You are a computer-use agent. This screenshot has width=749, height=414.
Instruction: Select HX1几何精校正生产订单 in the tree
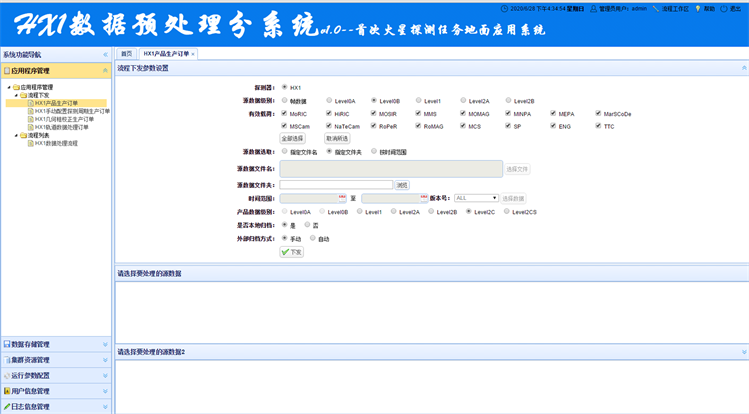click(x=64, y=119)
